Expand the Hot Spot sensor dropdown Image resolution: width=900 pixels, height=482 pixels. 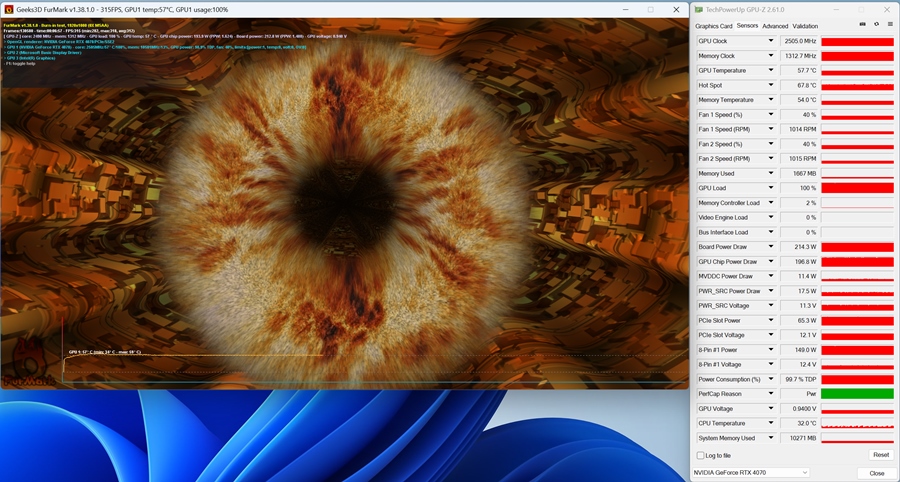pyautogui.click(x=771, y=85)
